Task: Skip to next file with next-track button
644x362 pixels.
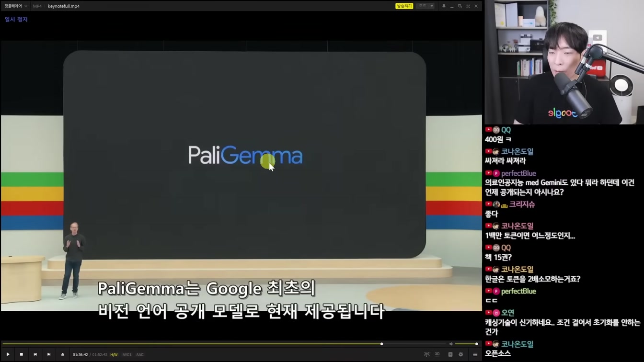Action: pyautogui.click(x=49, y=354)
